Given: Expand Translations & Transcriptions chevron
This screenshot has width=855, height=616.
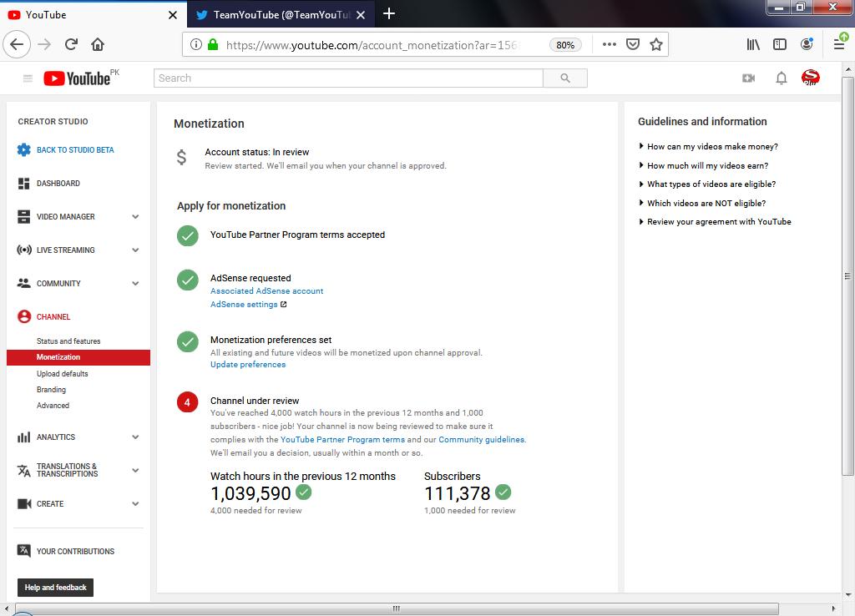Looking at the screenshot, I should pyautogui.click(x=135, y=470).
